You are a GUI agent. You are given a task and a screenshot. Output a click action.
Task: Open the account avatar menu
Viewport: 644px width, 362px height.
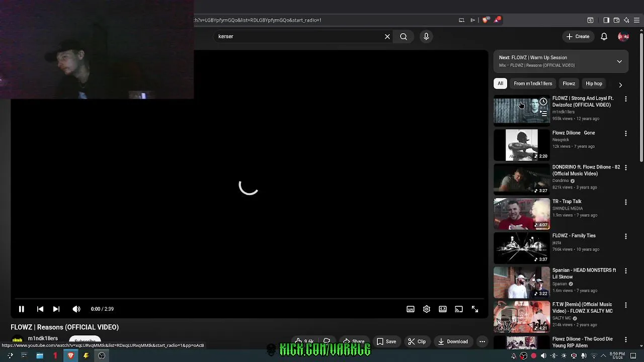[623, 37]
